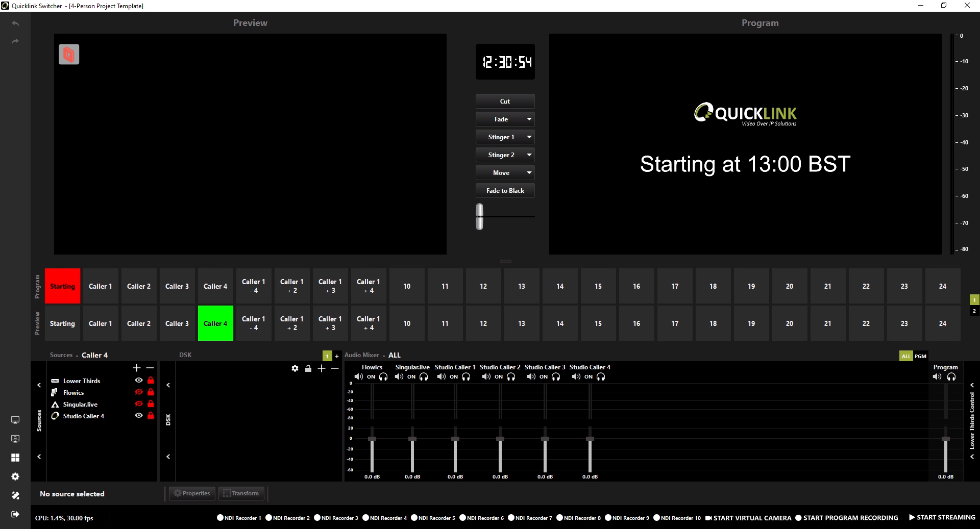
Task: Mute the Flowics channel speaker icon
Action: [358, 377]
